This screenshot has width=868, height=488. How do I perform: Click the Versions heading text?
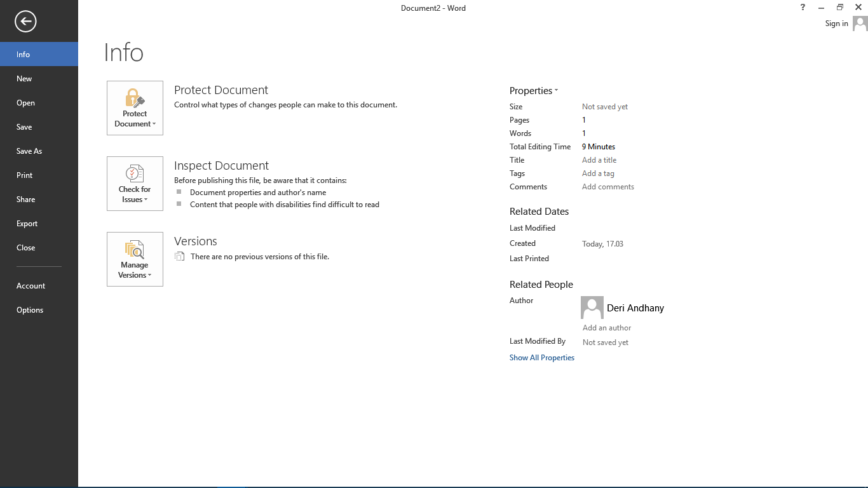pyautogui.click(x=196, y=241)
